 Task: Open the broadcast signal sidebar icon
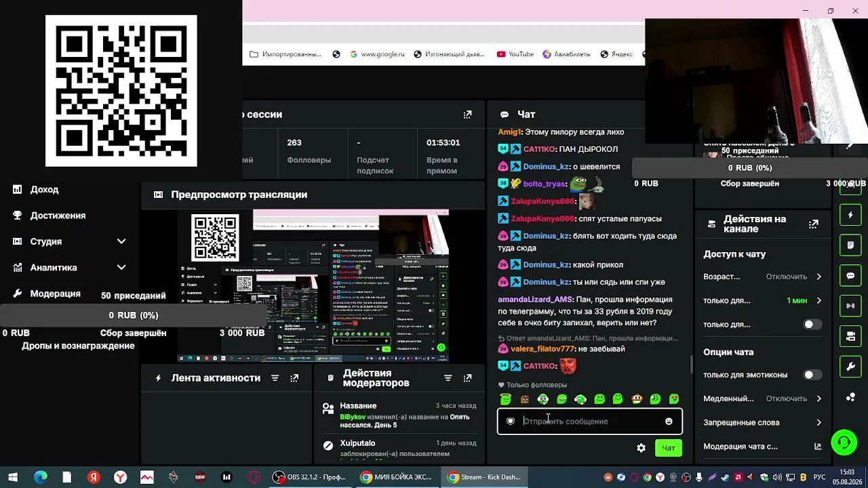pos(850,306)
